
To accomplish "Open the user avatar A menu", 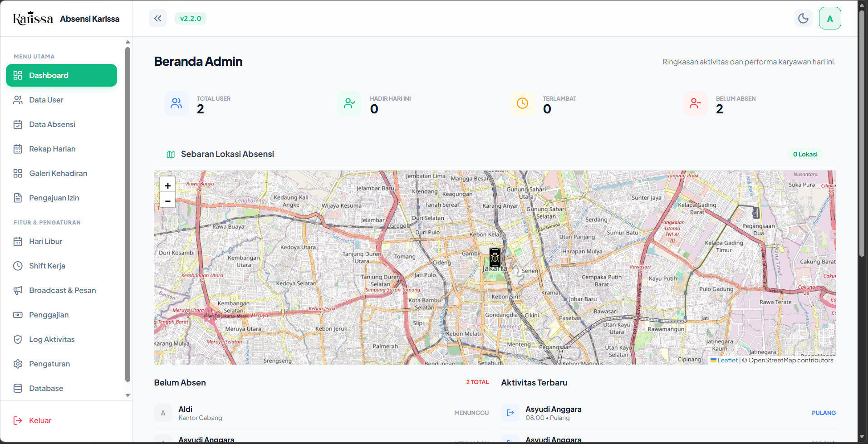I will coord(830,19).
